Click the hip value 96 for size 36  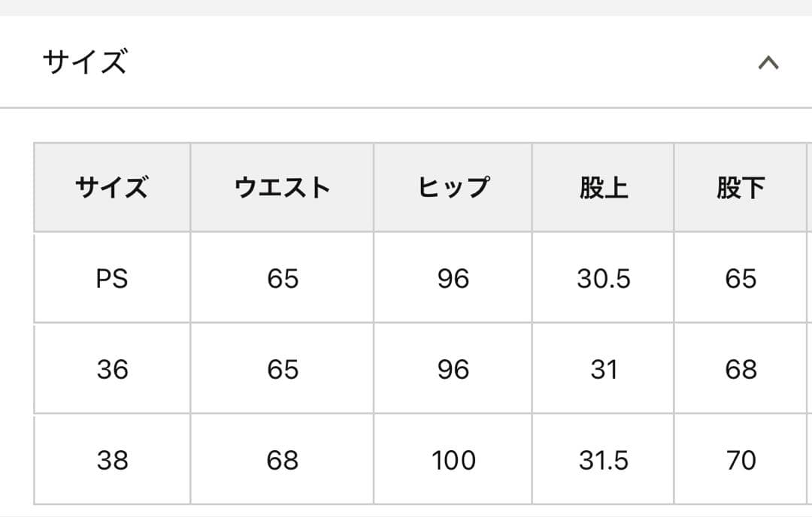[x=454, y=369]
